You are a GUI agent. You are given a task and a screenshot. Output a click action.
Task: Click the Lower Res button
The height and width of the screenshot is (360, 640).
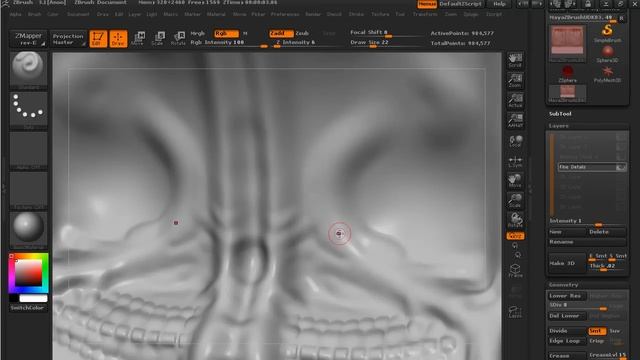567,296
